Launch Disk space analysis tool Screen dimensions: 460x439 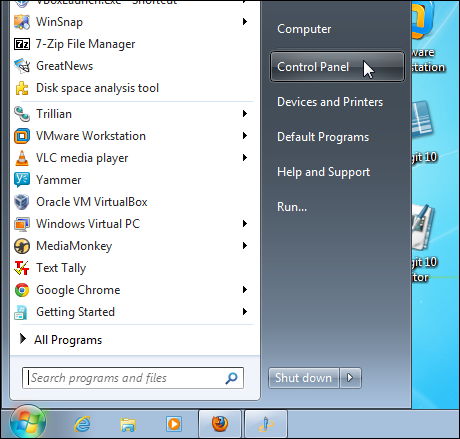click(x=133, y=88)
